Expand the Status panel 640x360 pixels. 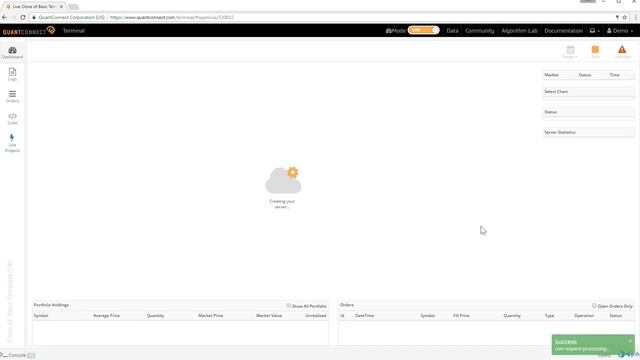(588, 112)
